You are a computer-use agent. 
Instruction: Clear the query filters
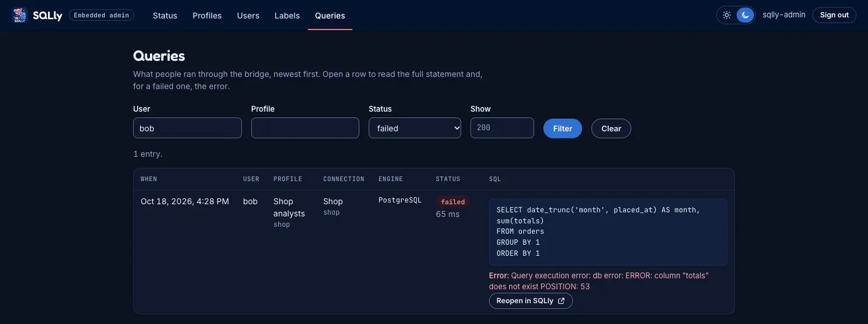point(611,128)
